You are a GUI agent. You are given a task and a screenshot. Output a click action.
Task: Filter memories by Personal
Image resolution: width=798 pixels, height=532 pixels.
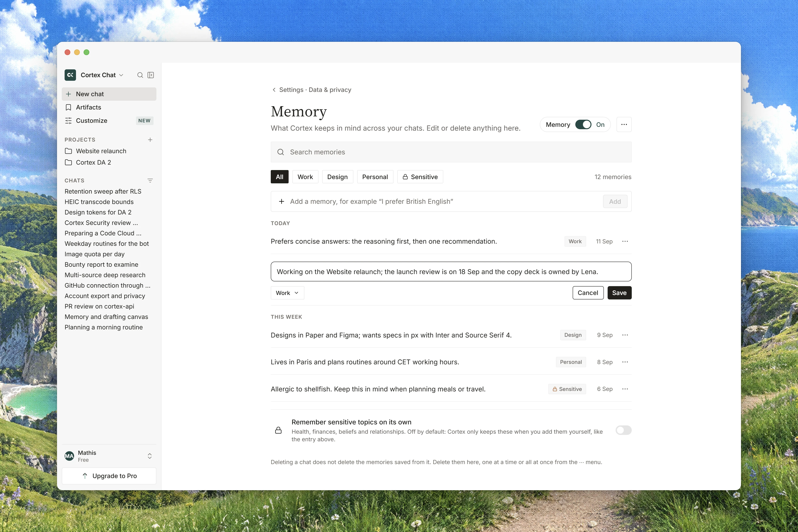[375, 177]
